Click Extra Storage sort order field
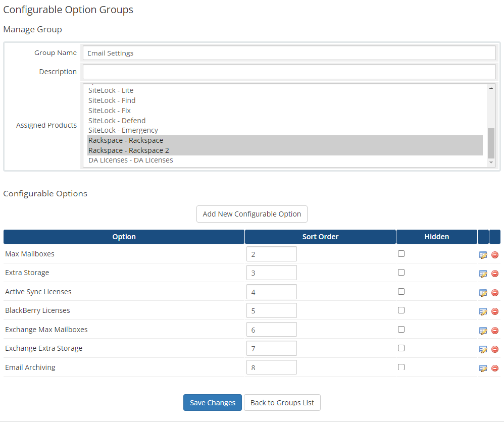Screen dimensions: 504x429 pyautogui.click(x=272, y=273)
